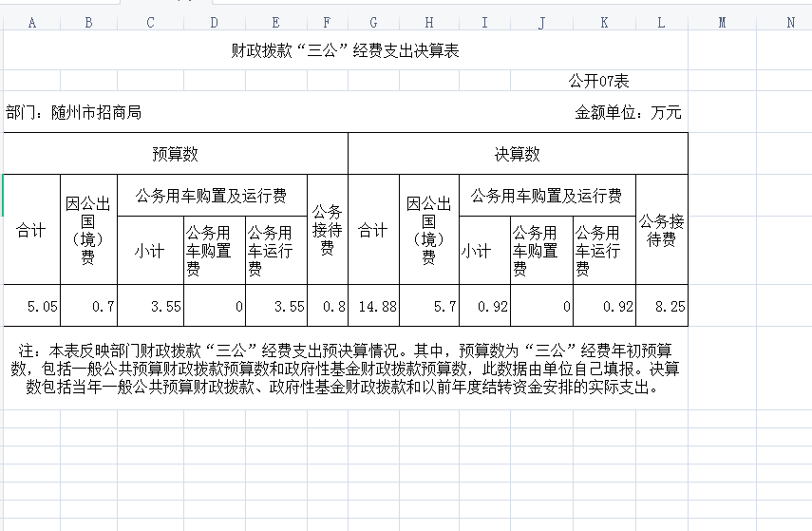Click the column G header

pyautogui.click(x=373, y=23)
